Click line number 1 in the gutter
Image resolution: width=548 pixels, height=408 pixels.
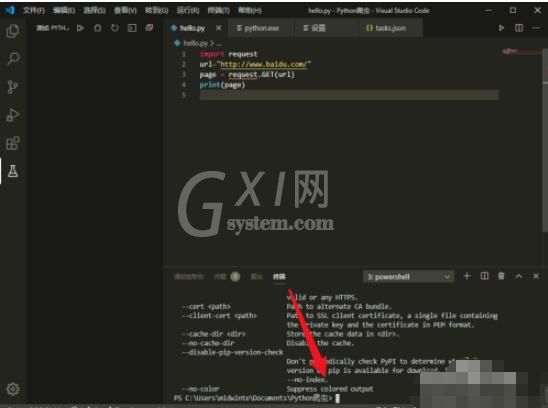[x=183, y=54]
